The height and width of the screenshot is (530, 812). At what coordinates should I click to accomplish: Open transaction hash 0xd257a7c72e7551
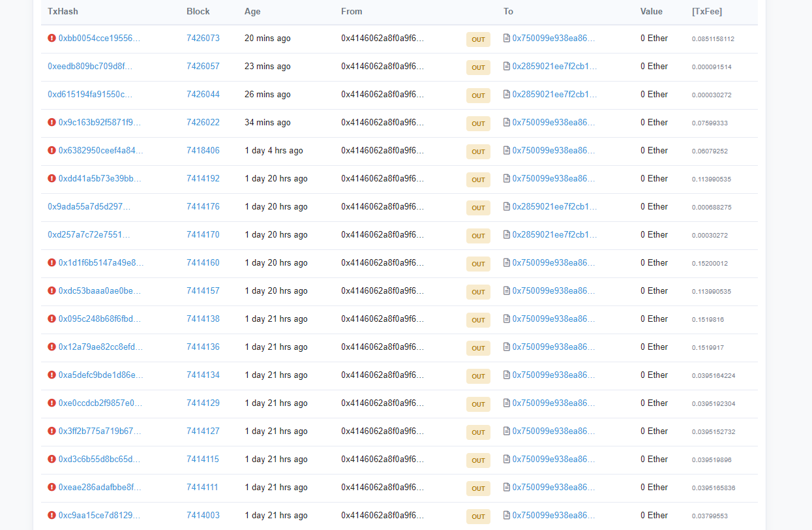89,234
